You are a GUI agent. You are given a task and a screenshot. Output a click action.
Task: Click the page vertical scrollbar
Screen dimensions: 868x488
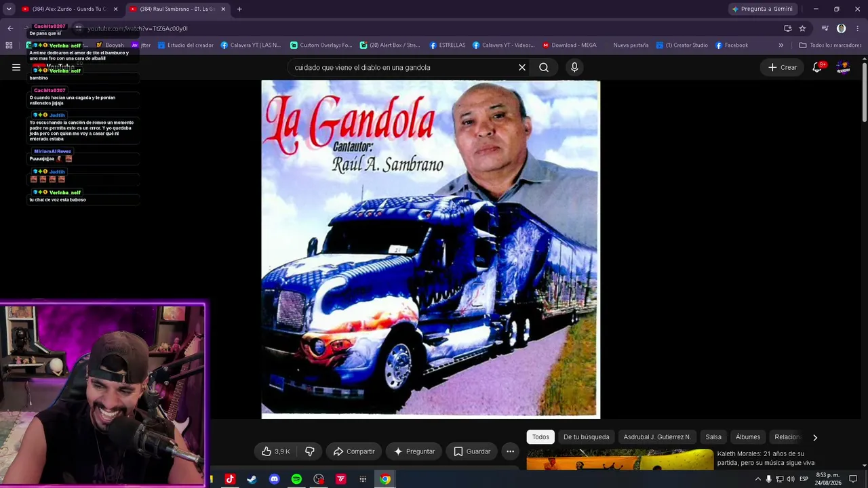pos(865,91)
